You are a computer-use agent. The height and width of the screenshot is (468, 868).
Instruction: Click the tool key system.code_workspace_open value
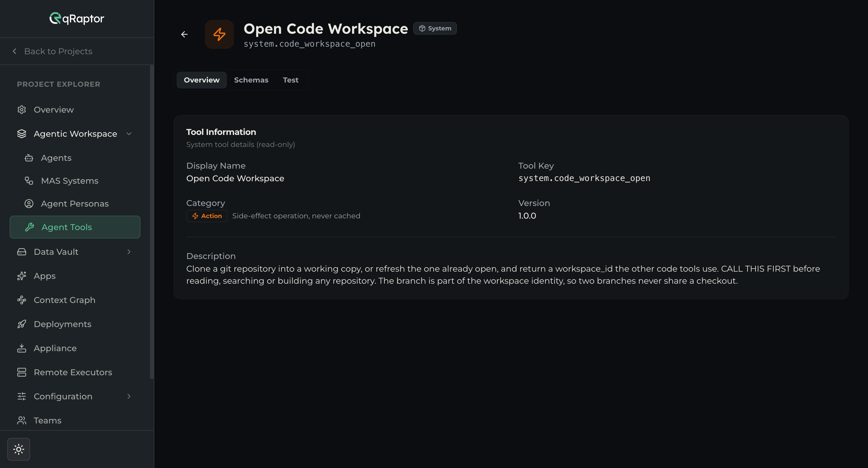tap(584, 179)
